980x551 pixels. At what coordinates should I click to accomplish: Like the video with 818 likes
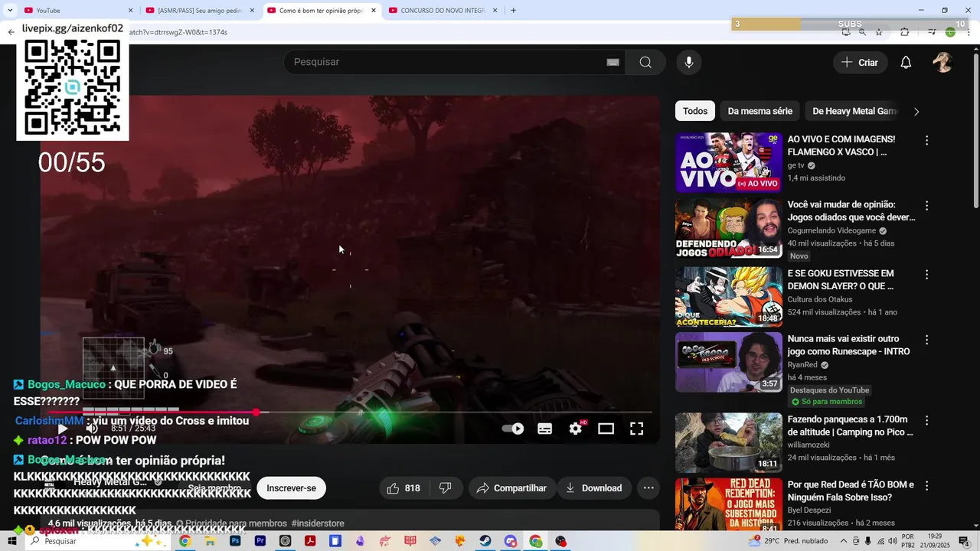(x=403, y=488)
